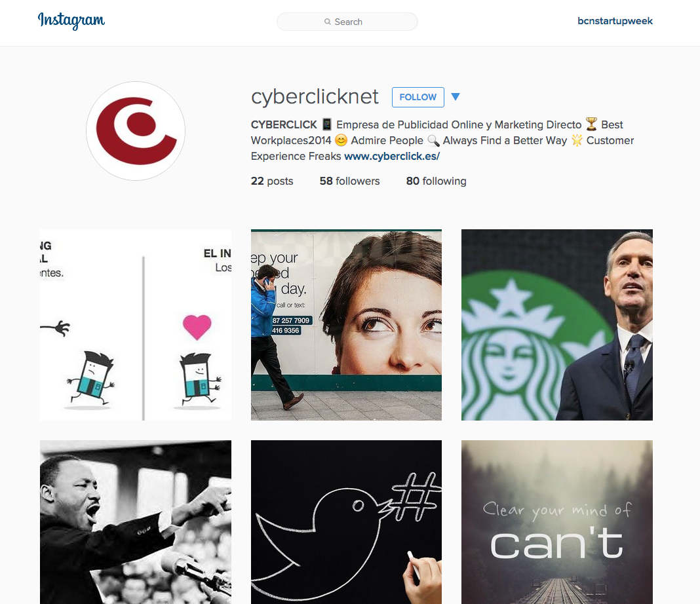The height and width of the screenshot is (604, 700).
Task: Click the search magnifier icon
Action: [328, 22]
